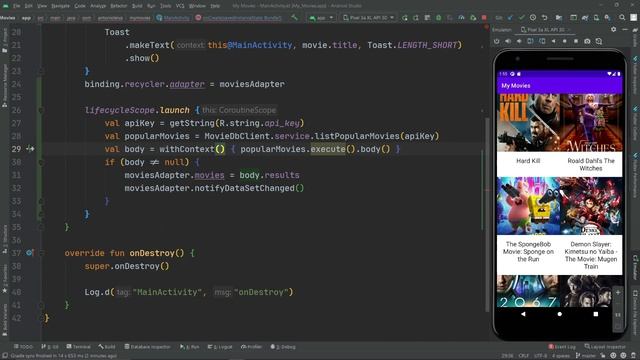Open the Event Log panel
Viewport: 640px width, 360px height.
[x=562, y=347]
